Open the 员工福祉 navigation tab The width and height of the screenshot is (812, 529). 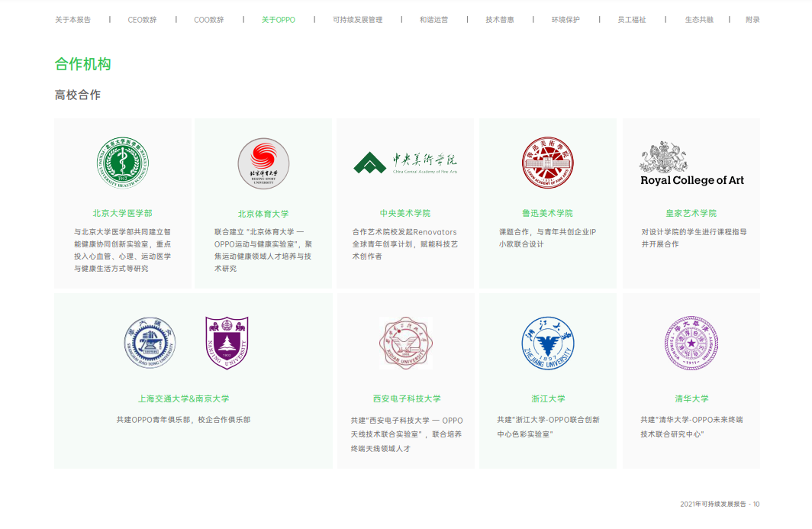(x=632, y=20)
